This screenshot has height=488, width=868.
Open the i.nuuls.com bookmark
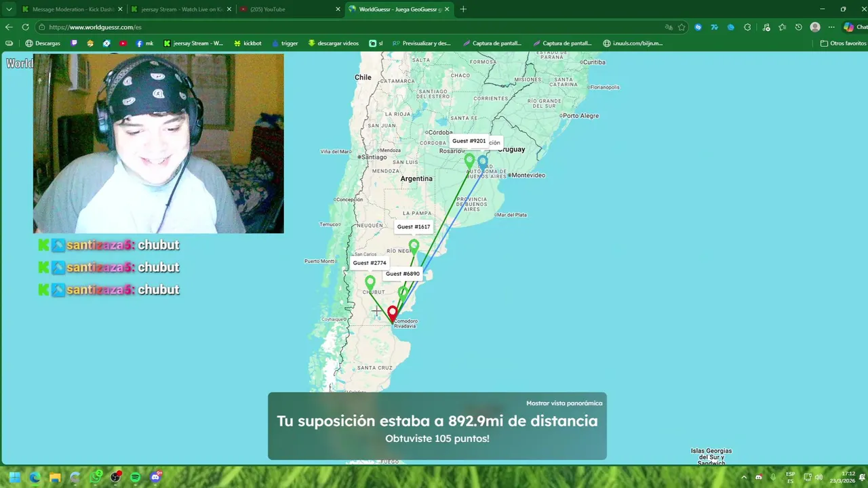coord(633,43)
